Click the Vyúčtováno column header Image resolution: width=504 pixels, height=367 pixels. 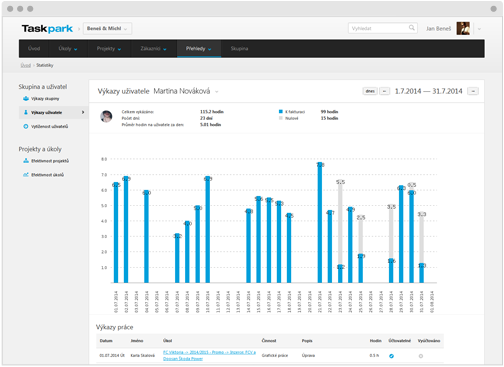pyautogui.click(x=429, y=341)
